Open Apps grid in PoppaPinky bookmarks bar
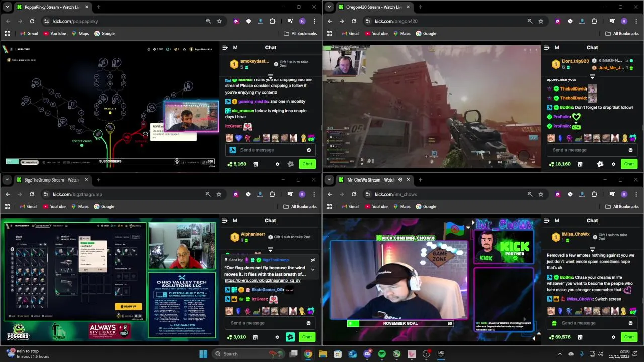The image size is (644, 362). 7,34
